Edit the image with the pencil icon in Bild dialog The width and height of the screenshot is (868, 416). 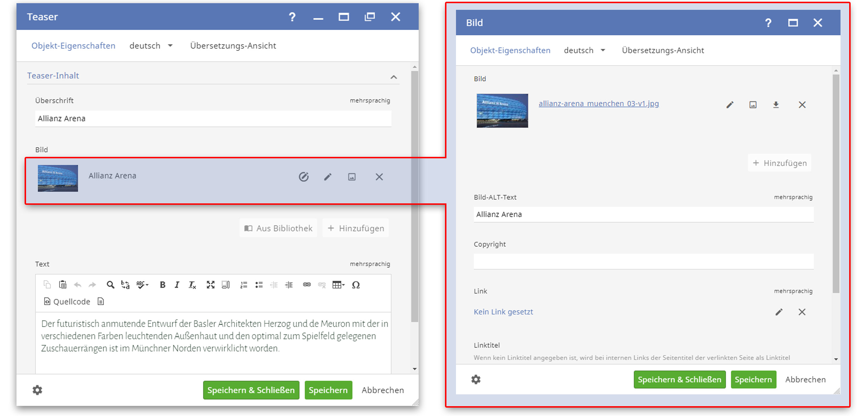[730, 105]
